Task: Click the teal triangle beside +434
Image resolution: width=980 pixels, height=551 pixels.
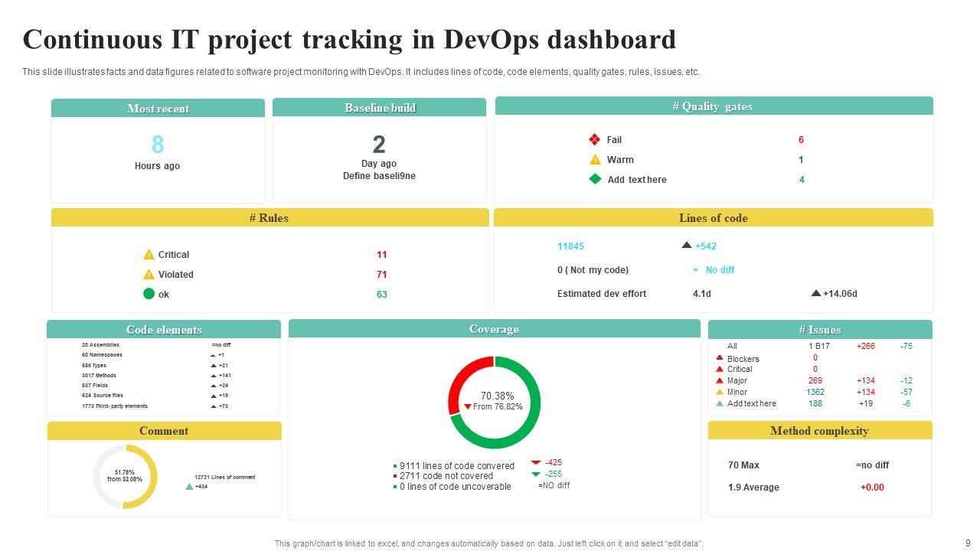Action: click(189, 486)
